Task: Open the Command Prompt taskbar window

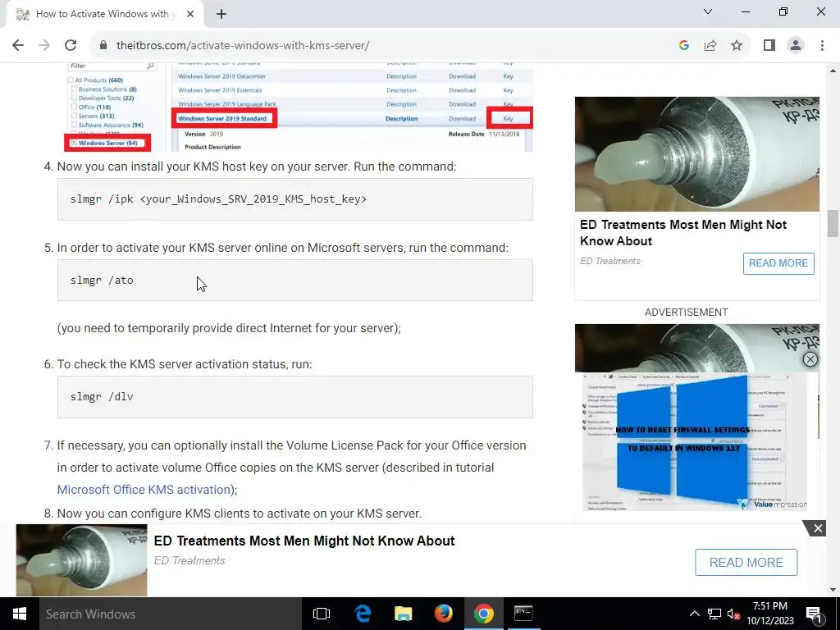Action: pyautogui.click(x=523, y=614)
